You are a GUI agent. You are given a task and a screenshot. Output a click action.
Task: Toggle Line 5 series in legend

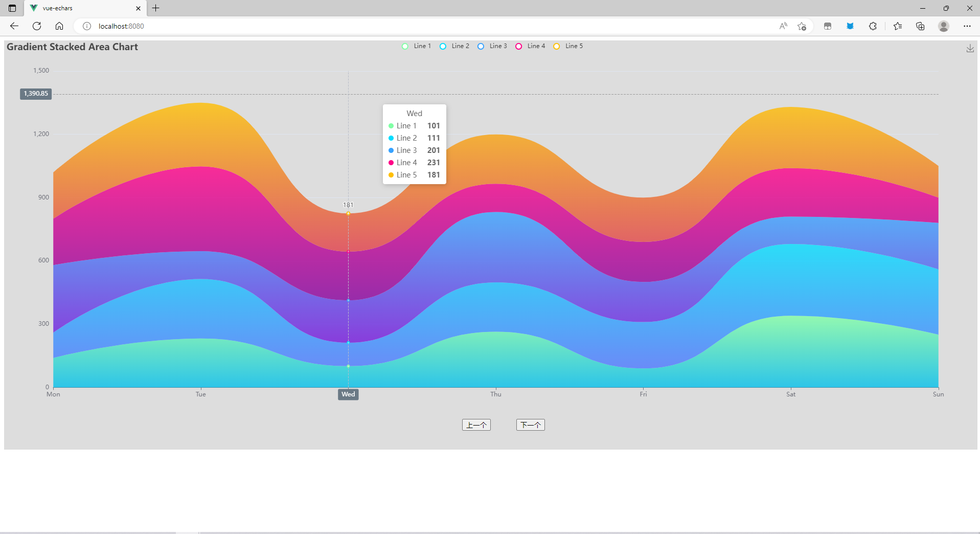pos(568,46)
